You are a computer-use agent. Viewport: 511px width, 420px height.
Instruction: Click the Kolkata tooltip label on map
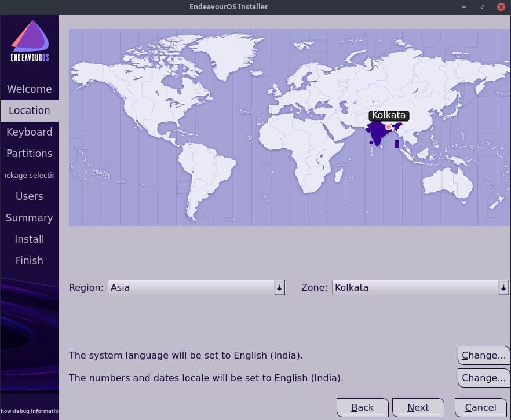point(389,115)
